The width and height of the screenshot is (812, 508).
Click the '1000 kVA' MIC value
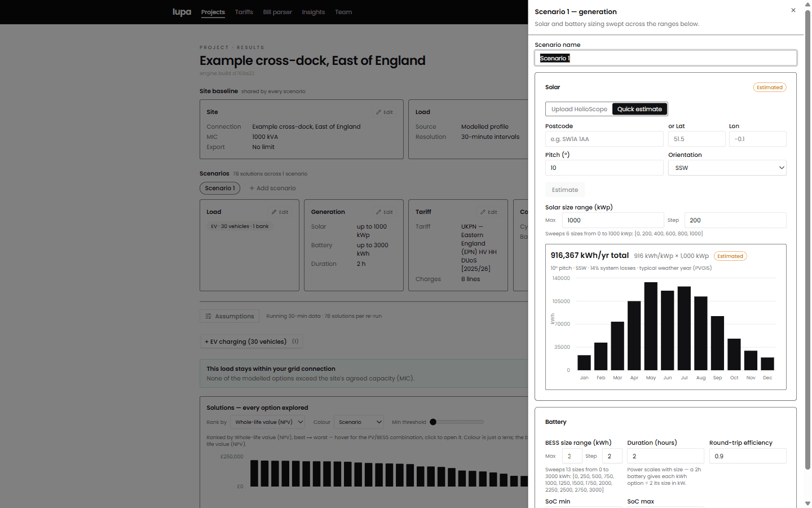tap(265, 137)
